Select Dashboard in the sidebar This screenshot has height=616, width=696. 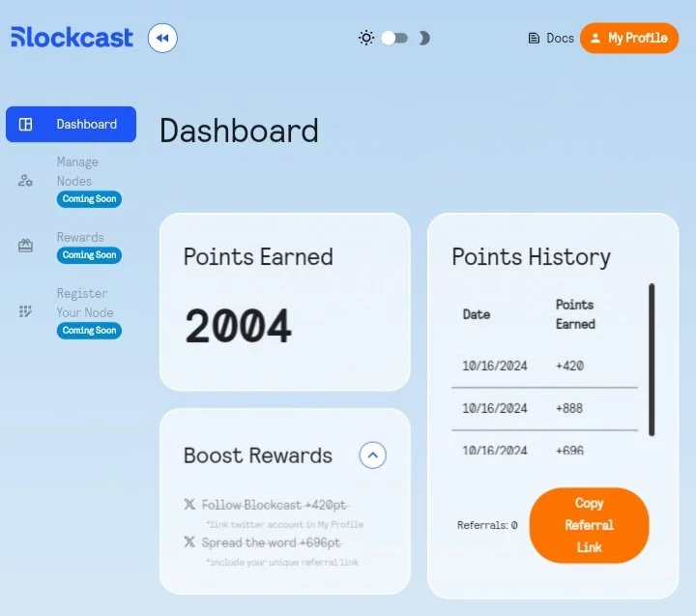(x=71, y=125)
